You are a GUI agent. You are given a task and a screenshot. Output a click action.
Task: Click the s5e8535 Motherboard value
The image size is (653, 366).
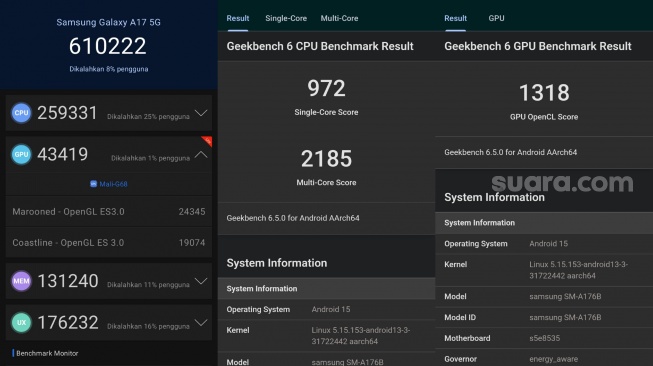545,338
